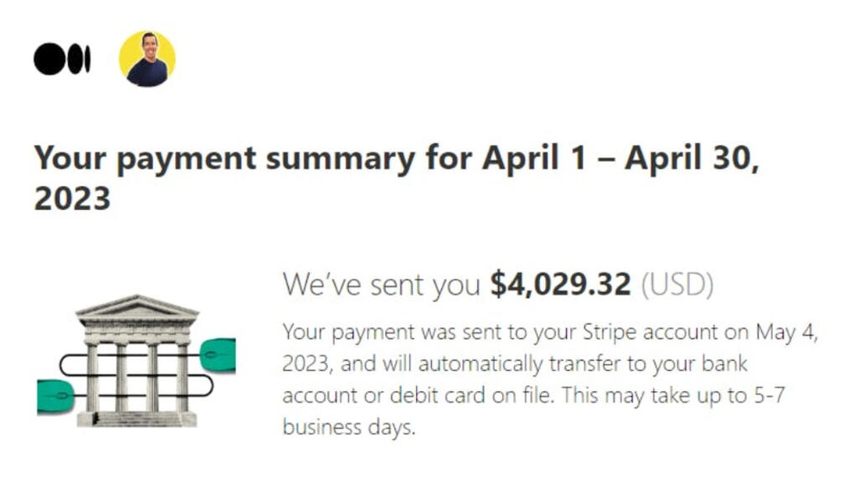Click the "We've sent you" text

(382, 285)
